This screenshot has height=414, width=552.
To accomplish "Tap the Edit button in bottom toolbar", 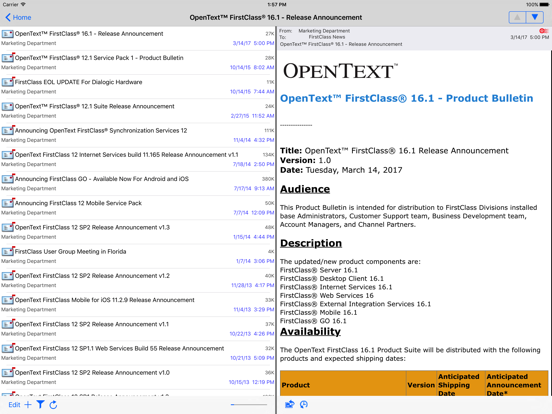I will pyautogui.click(x=14, y=405).
